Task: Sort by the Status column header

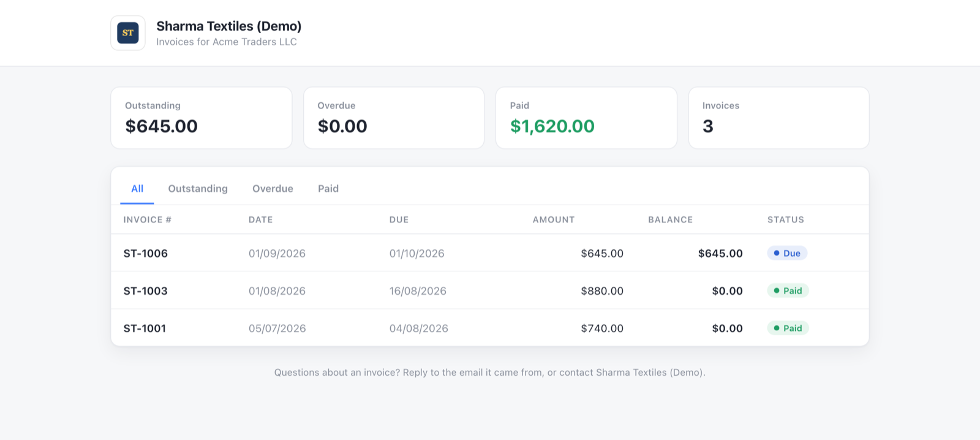Action: coord(786,219)
